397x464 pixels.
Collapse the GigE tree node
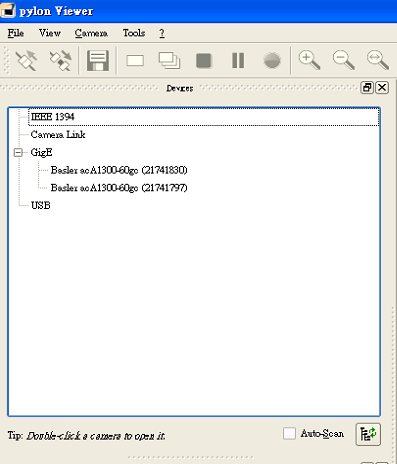coord(18,153)
